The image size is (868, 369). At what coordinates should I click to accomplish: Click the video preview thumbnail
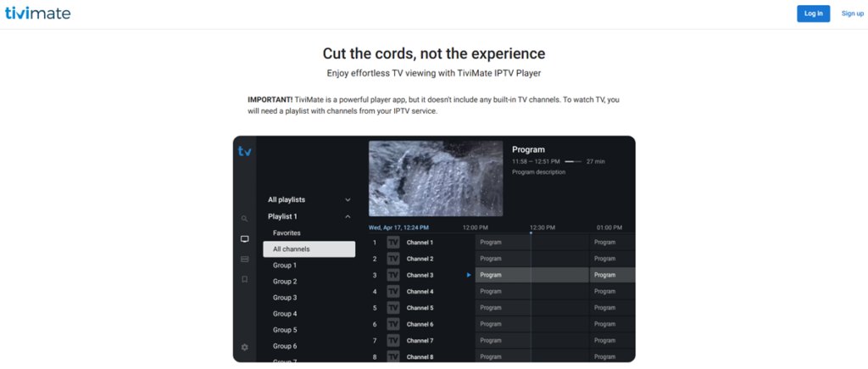[436, 179]
